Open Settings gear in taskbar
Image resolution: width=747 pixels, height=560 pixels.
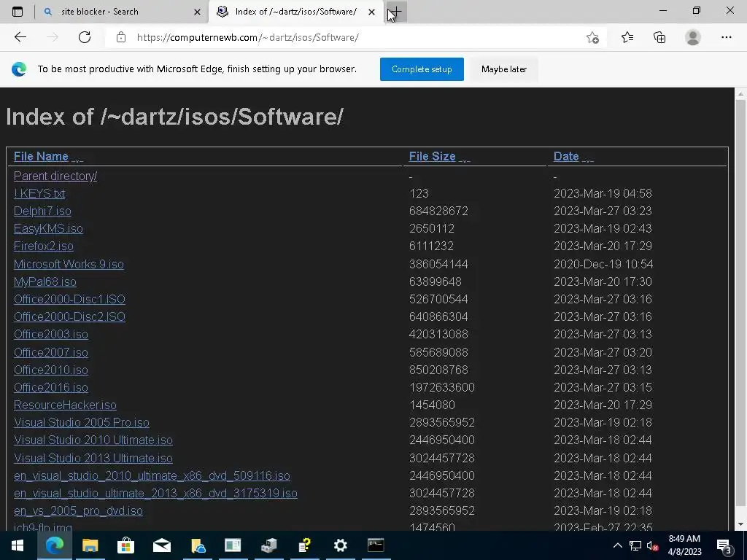340,545
